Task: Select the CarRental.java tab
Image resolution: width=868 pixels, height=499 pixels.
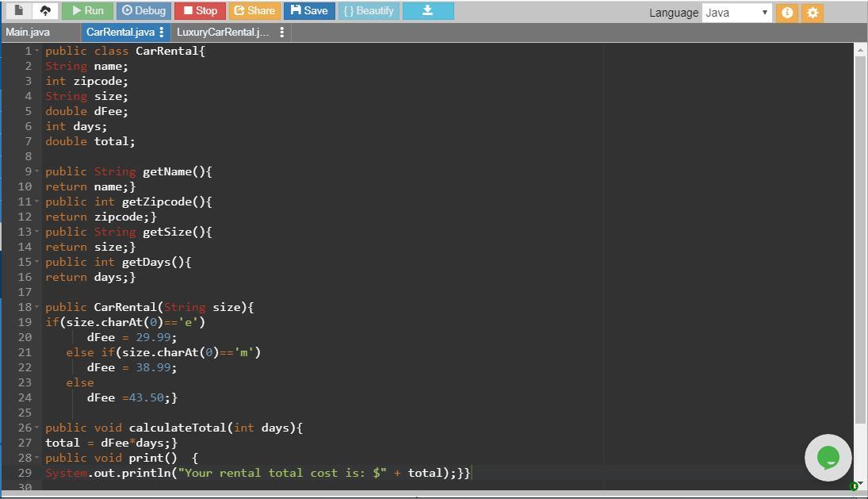Action: (x=120, y=32)
